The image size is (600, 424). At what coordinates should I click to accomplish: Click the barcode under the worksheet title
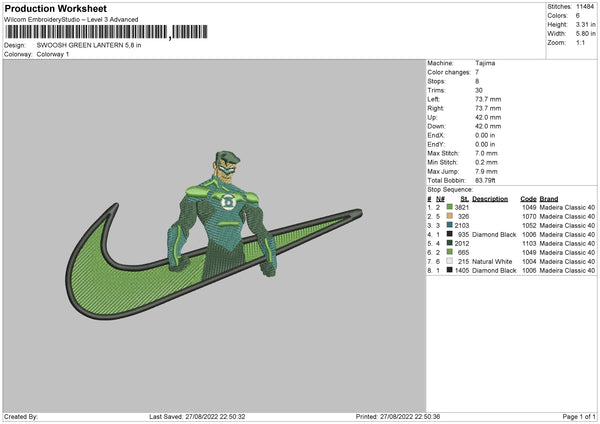pyautogui.click(x=85, y=34)
